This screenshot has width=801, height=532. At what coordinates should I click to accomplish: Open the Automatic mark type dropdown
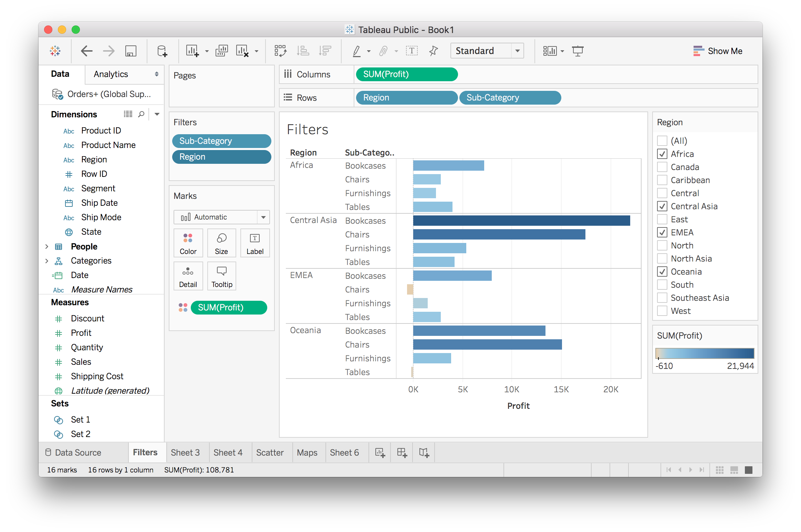tap(221, 217)
